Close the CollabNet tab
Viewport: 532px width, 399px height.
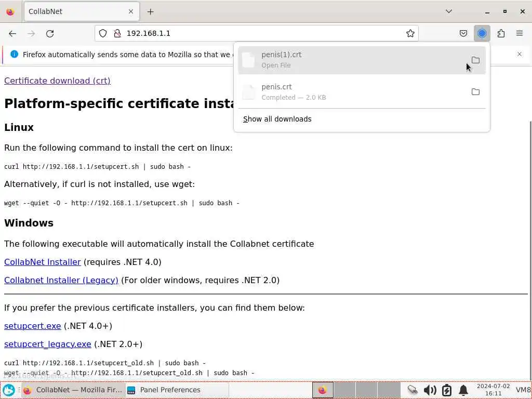[130, 11]
